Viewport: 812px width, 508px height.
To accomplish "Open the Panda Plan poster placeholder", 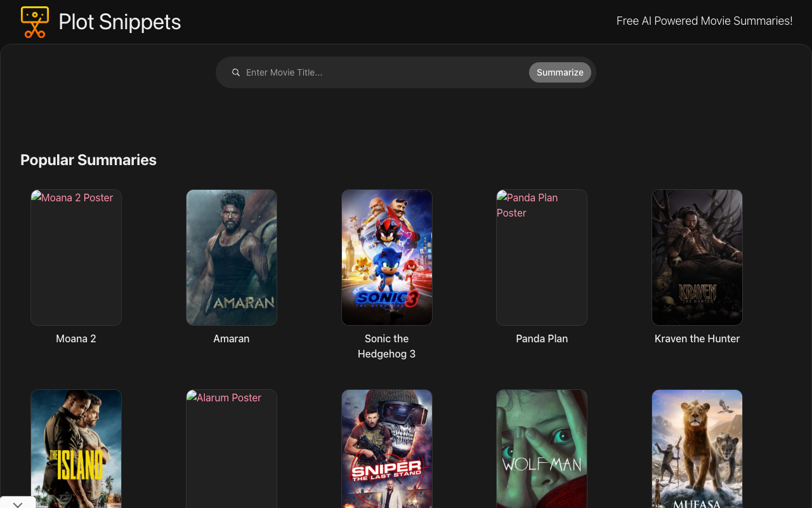I will tap(542, 257).
